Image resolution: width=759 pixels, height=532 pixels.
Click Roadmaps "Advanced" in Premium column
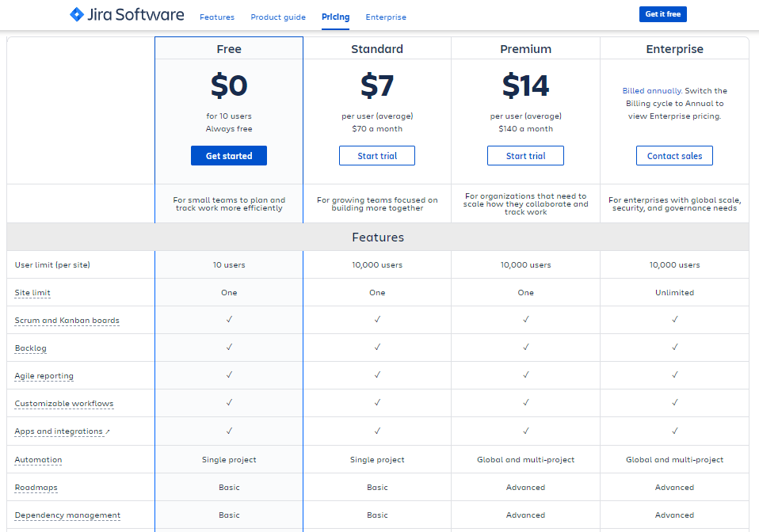tap(526, 488)
